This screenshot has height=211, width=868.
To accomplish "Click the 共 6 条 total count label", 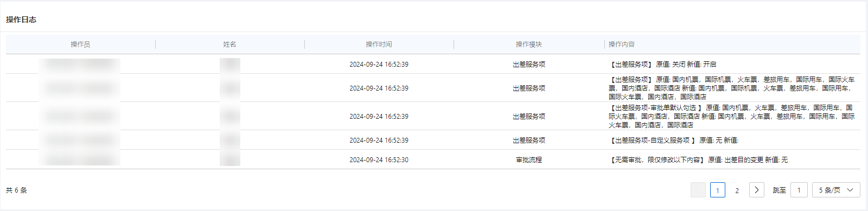I will click(16, 190).
